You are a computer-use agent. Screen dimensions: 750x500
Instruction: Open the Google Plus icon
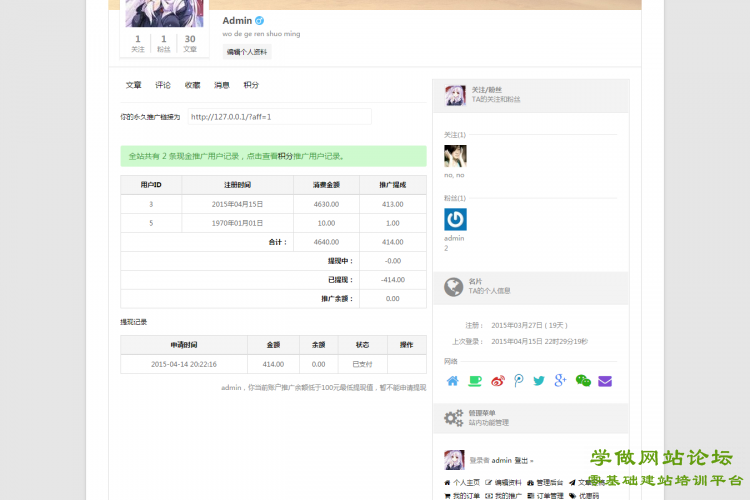point(560,380)
